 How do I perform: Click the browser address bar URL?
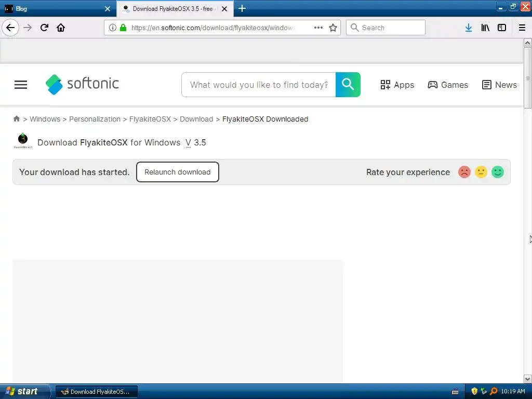tap(212, 28)
